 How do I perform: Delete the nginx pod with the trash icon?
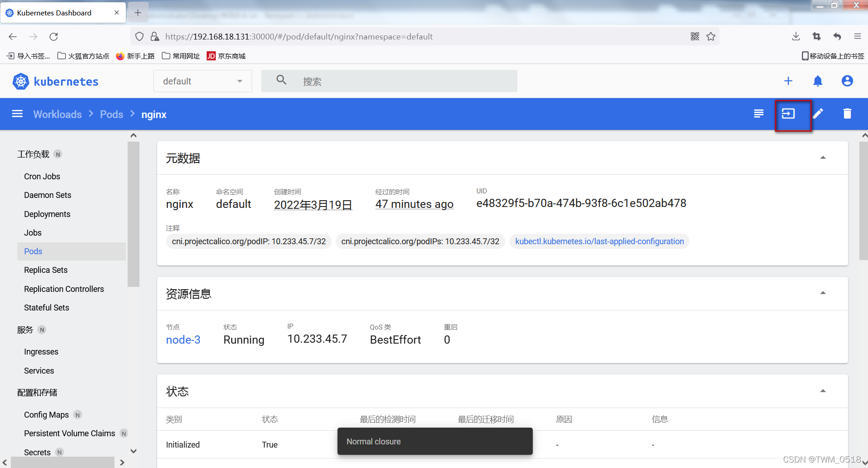point(847,114)
